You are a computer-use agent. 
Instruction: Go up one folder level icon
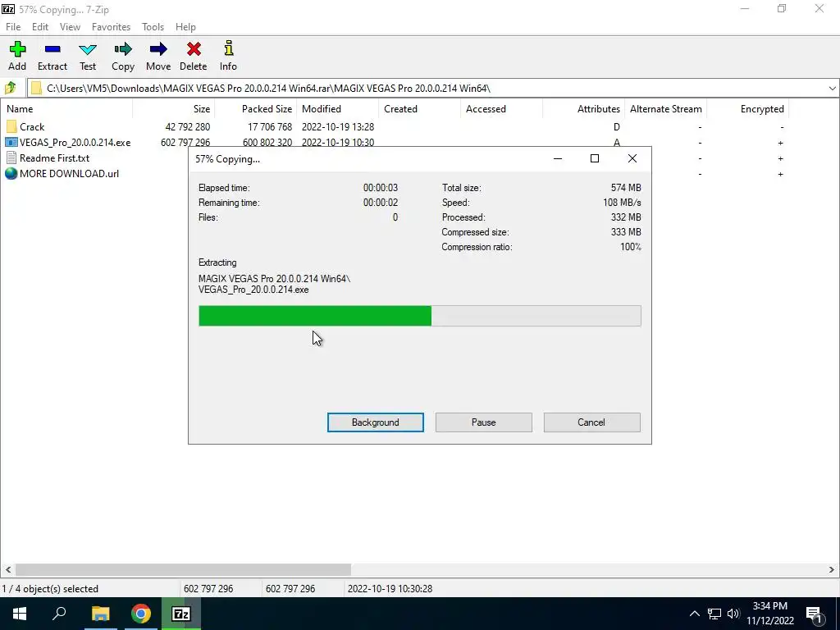tap(11, 88)
